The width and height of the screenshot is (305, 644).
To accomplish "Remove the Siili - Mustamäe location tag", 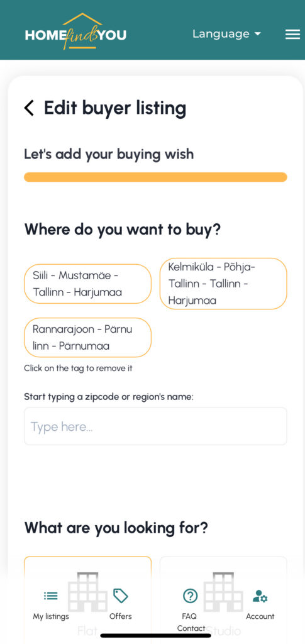I will click(x=88, y=284).
